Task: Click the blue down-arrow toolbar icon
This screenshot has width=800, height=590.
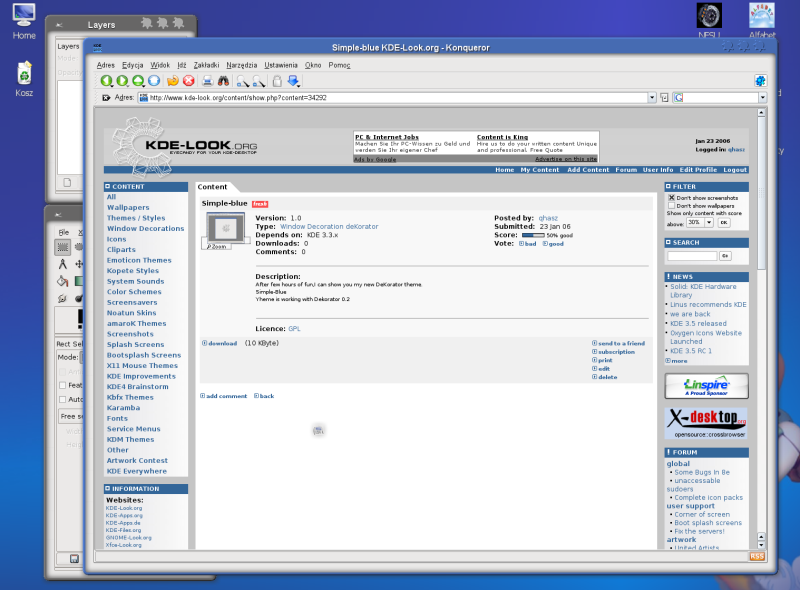Action: pyautogui.click(x=293, y=81)
